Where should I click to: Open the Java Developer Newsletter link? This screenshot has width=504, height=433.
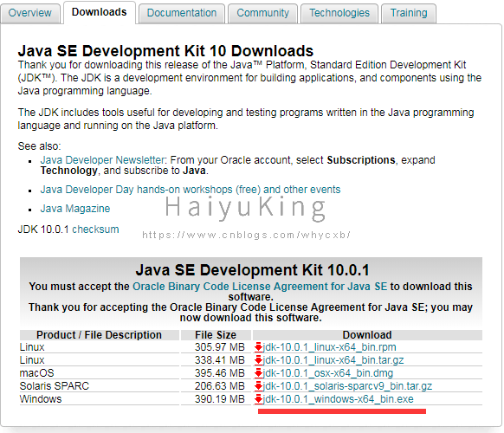tap(102, 159)
